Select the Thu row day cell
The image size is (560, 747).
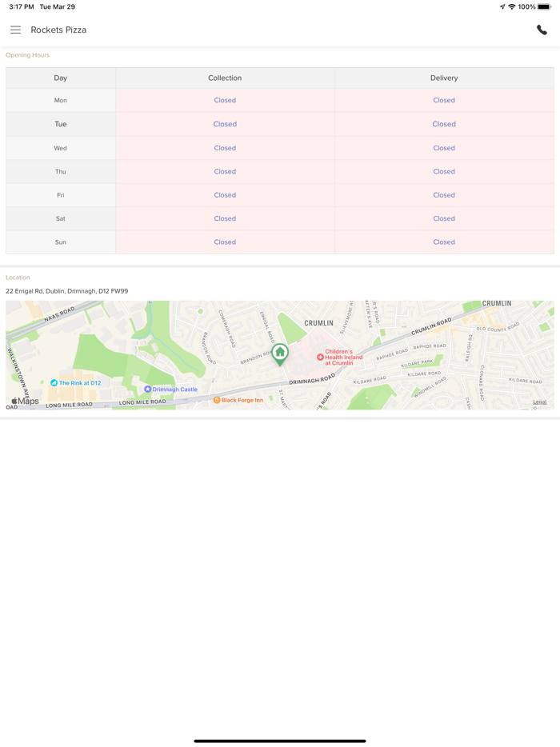click(x=61, y=171)
